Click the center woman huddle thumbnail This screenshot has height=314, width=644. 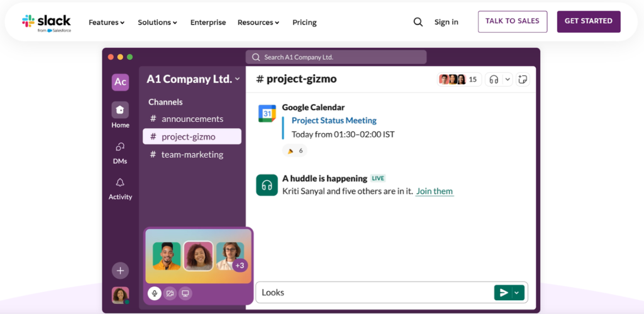(x=198, y=256)
